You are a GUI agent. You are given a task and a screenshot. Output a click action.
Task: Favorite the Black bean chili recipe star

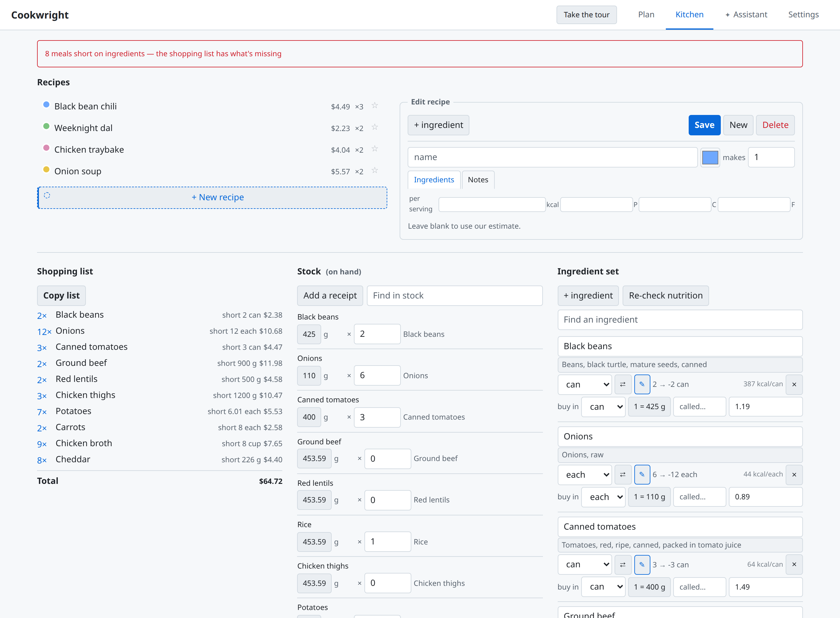coord(375,106)
